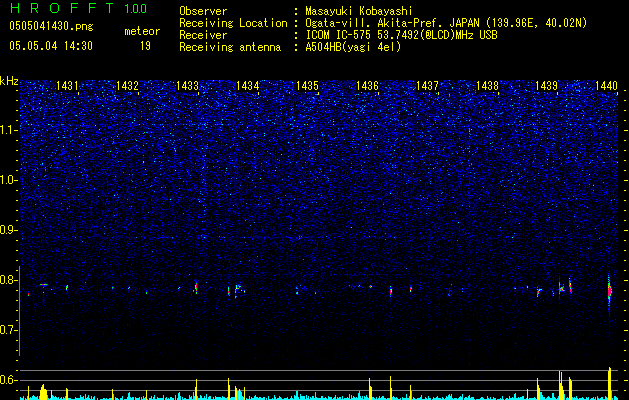Click the 0.6 kHz frequency axis label
Screen dimensions: 629x400
coord(8,380)
